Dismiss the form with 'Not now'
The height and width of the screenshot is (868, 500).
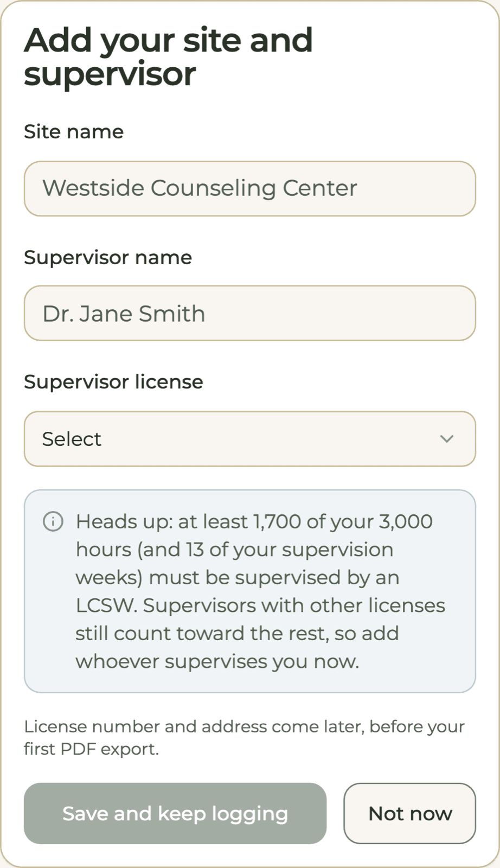pos(410,813)
